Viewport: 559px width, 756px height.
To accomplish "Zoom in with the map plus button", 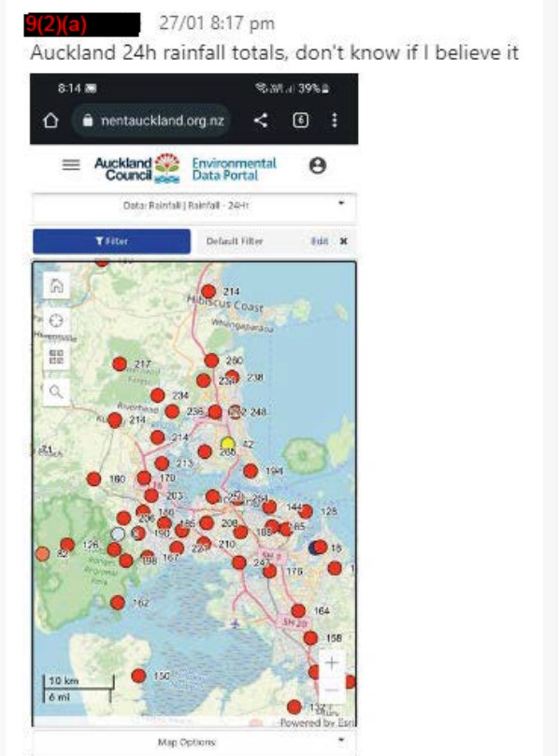I will (x=332, y=663).
